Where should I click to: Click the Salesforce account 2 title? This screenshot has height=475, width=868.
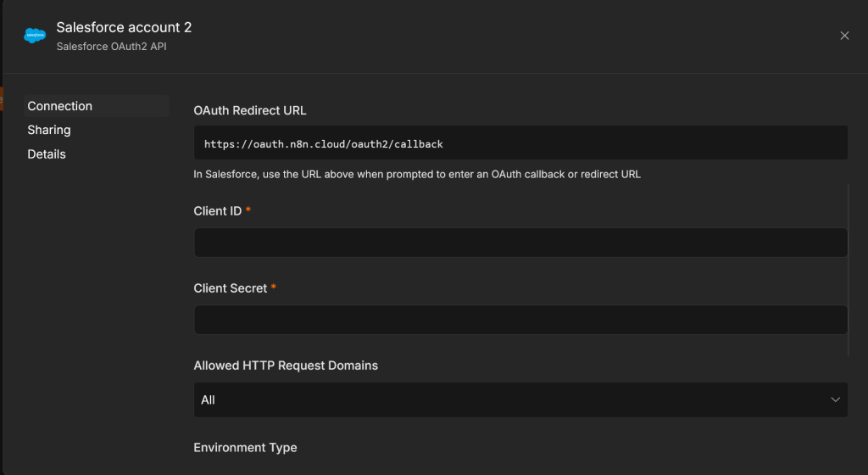(124, 27)
